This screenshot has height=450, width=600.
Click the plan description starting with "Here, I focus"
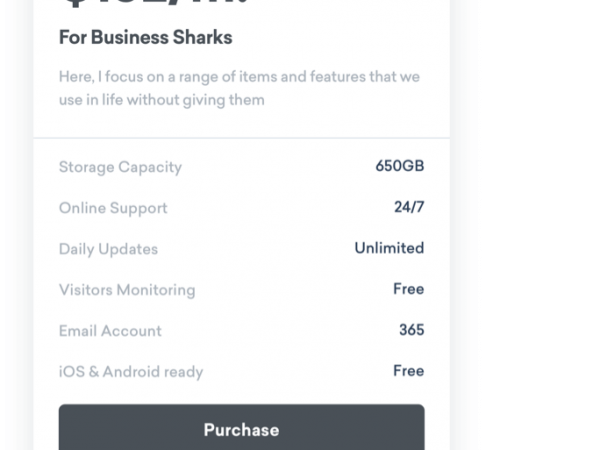point(239,88)
